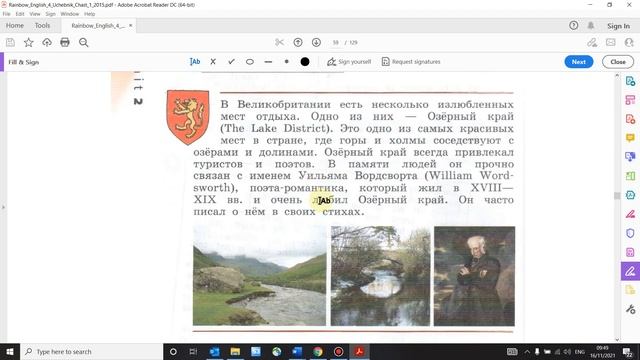The height and width of the screenshot is (360, 640).
Task: Expand the left navigation pane
Action: click(x=3, y=207)
